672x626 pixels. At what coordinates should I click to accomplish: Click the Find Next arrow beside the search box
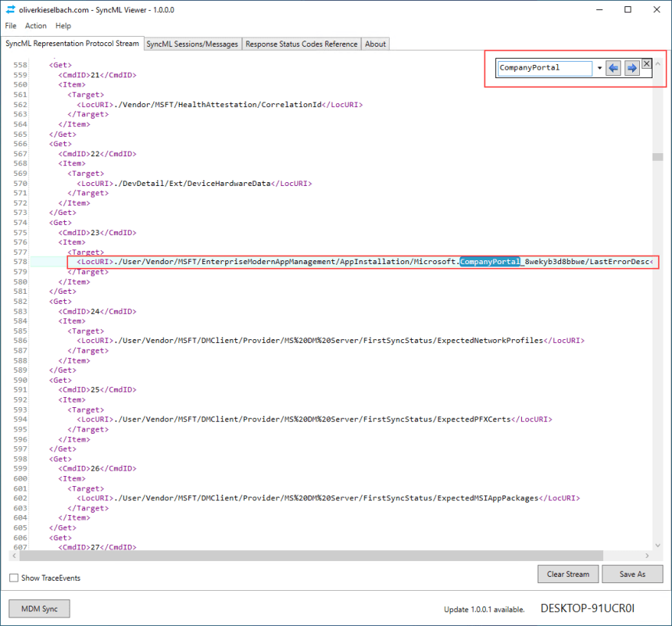pos(631,69)
